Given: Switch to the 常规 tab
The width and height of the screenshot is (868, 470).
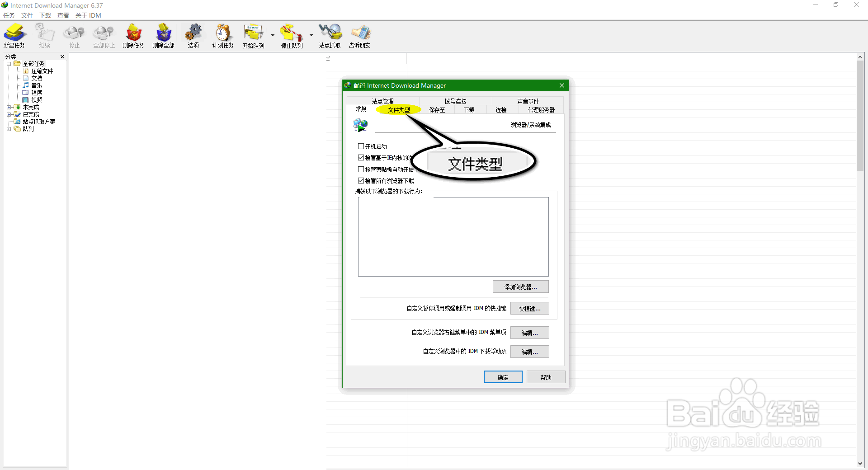Looking at the screenshot, I should 361,109.
